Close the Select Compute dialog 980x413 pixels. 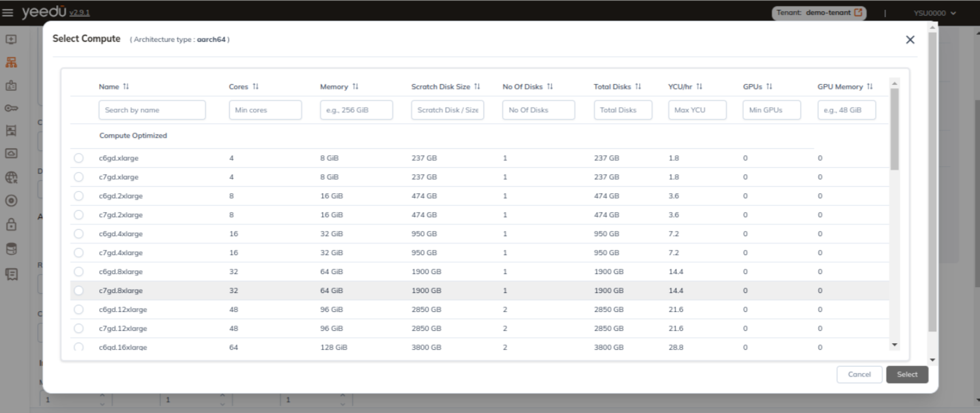point(910,40)
